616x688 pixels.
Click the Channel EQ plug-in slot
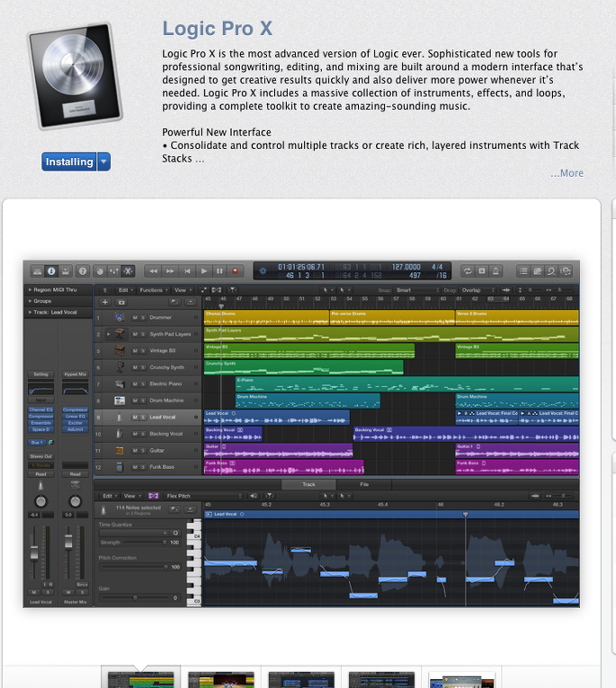pyautogui.click(x=41, y=409)
